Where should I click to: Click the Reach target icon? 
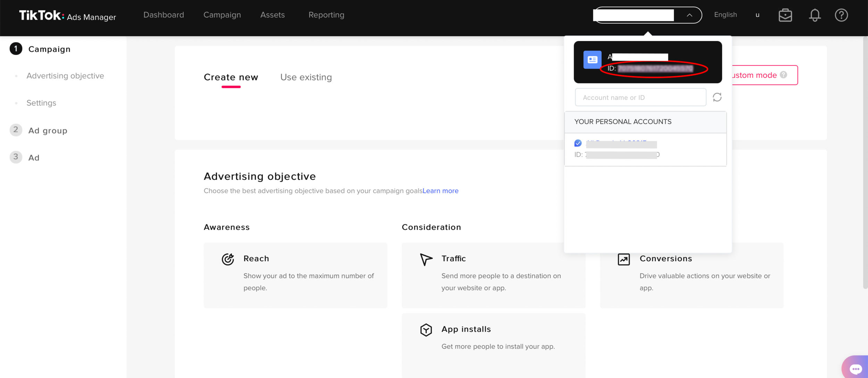(228, 259)
